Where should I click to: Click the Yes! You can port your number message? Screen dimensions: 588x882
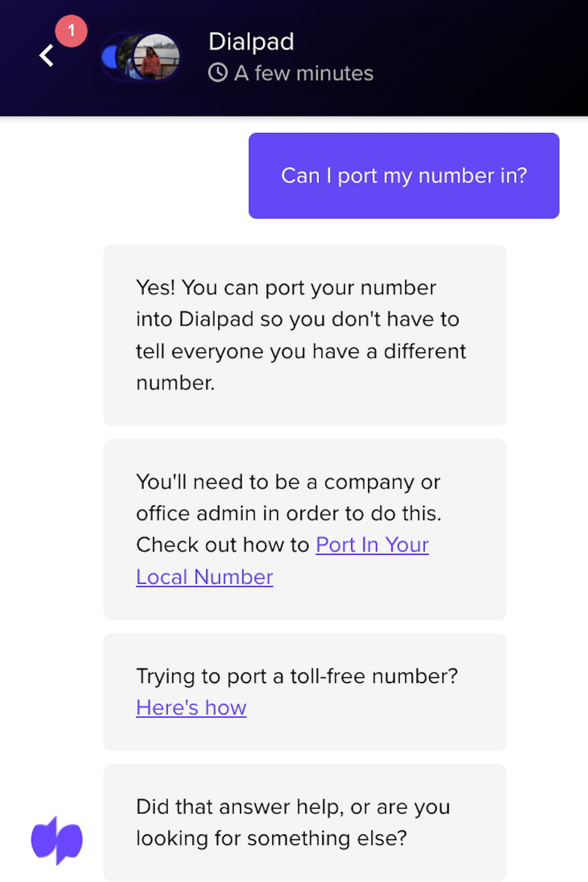click(x=305, y=335)
